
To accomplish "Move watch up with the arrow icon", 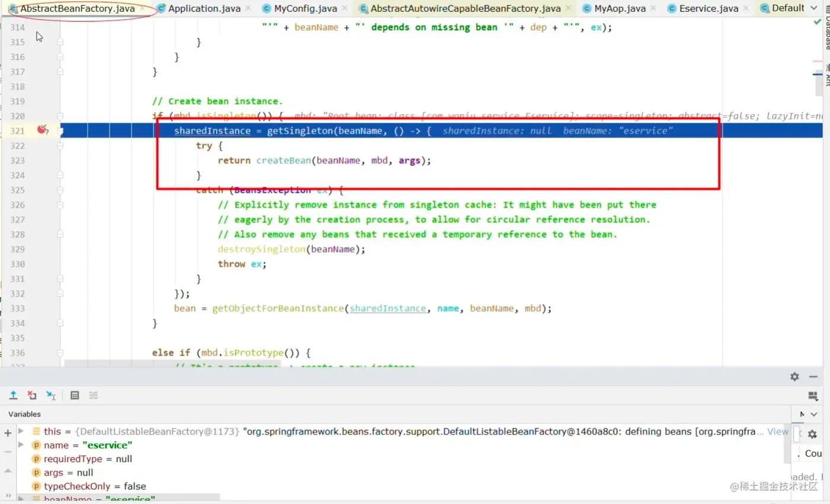I will click(8, 470).
